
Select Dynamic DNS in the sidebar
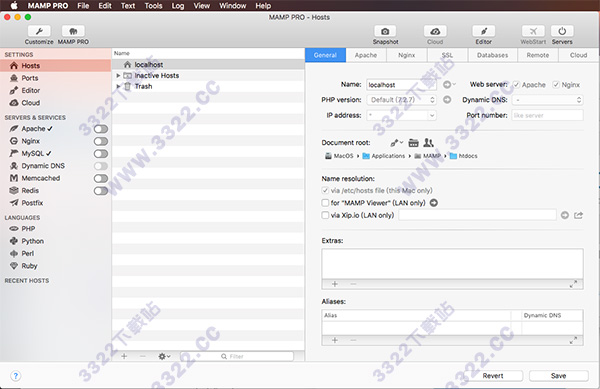[x=43, y=166]
